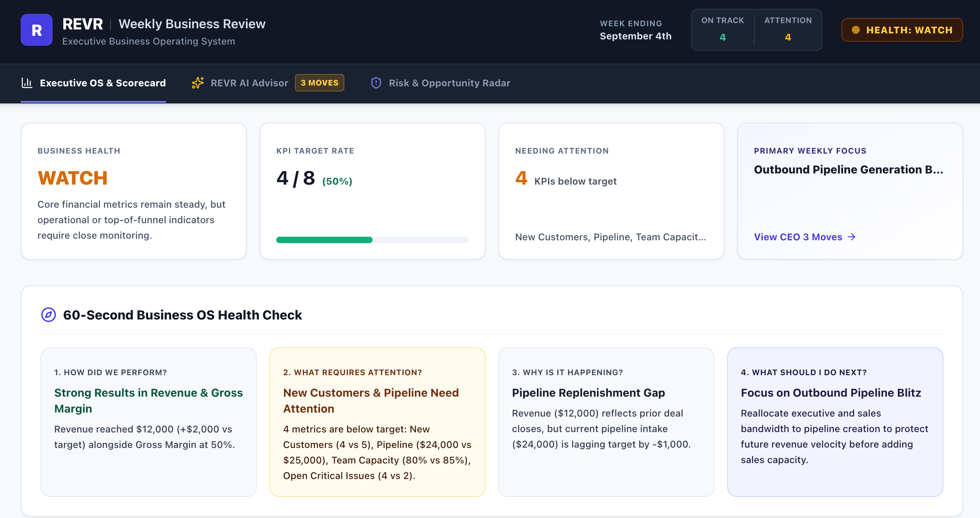Click the bar chart icon beside Executive OS

click(x=27, y=83)
